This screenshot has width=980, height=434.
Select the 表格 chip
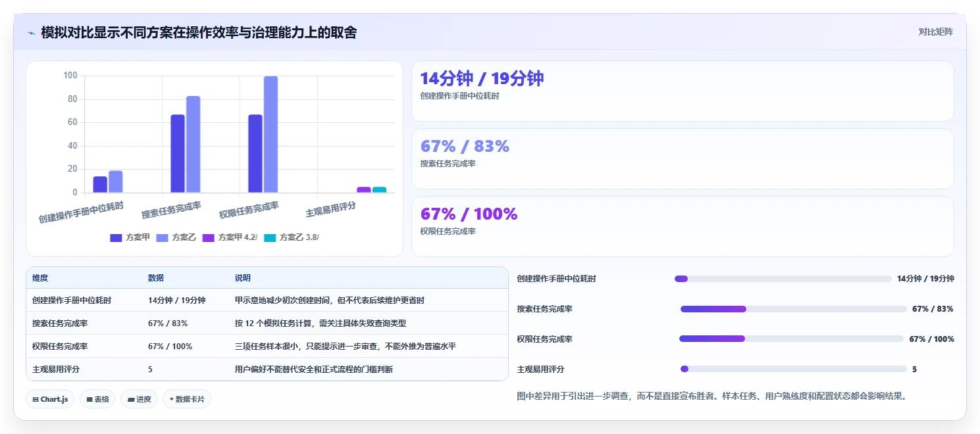pos(97,399)
